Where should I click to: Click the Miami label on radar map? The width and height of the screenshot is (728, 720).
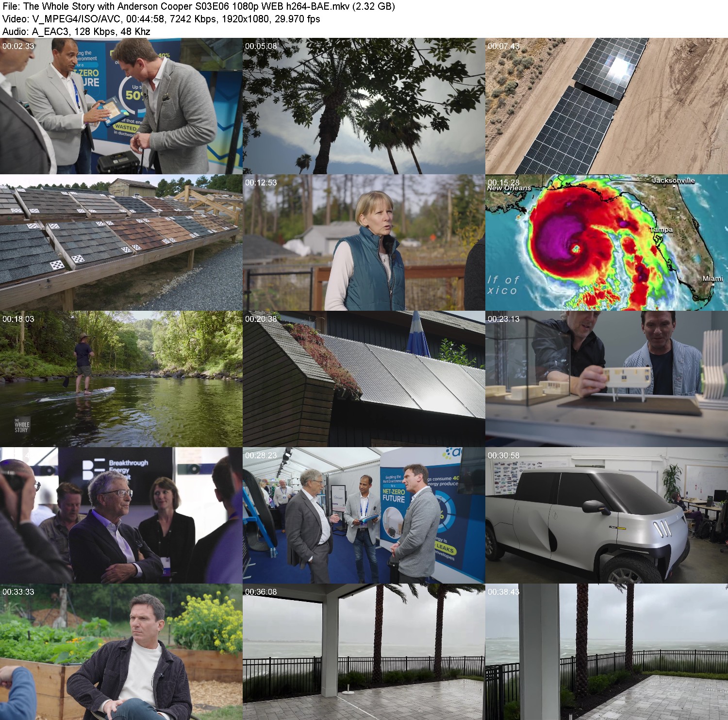click(x=712, y=279)
